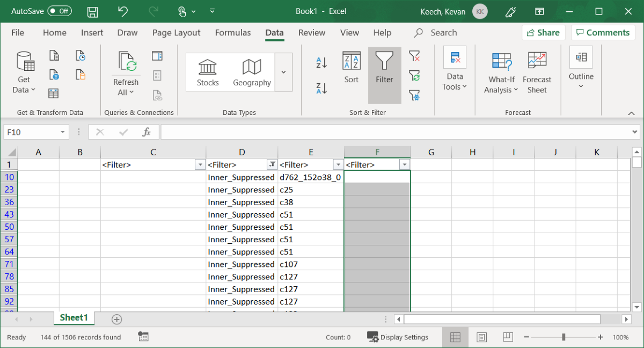Viewport: 644px width, 348px height.
Task: Click zoom in plus button
Action: [600, 337]
